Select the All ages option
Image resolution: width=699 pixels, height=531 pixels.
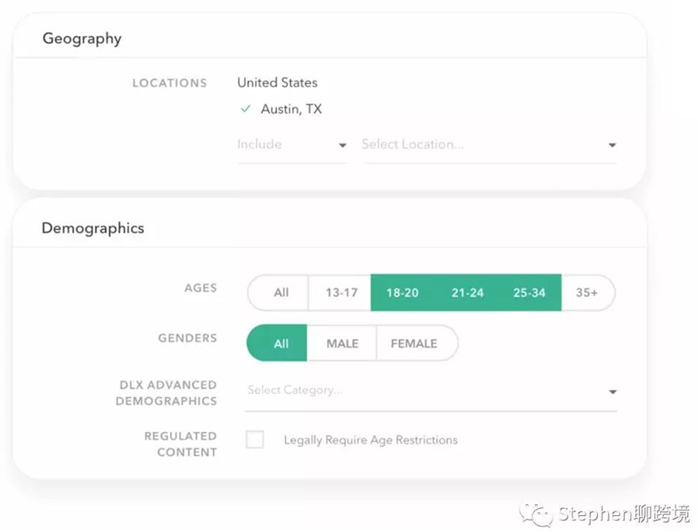(281, 293)
